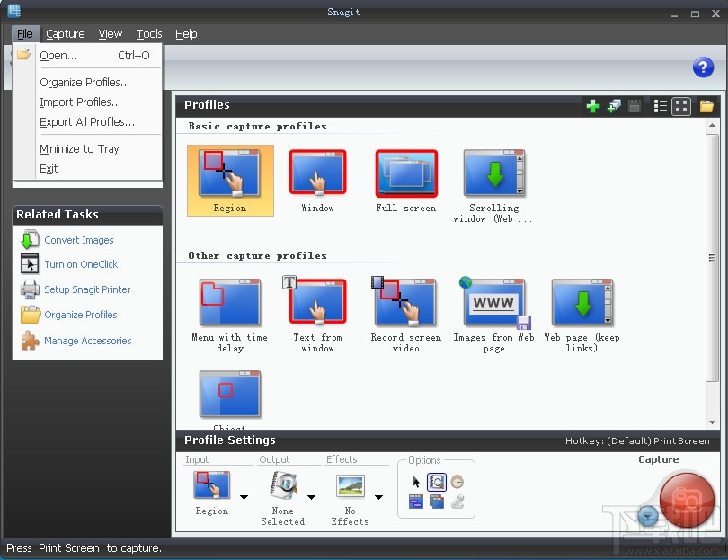Open the Output selection dropdown
This screenshot has height=560, width=728.
311,496
